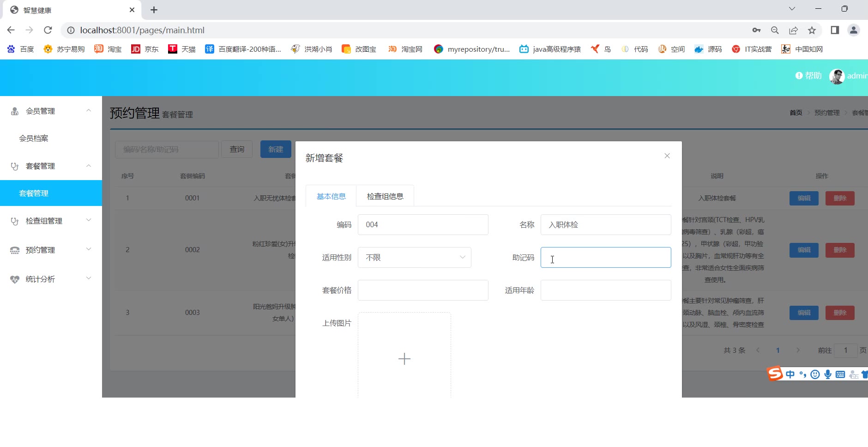Click the browser reload page icon

(x=48, y=30)
